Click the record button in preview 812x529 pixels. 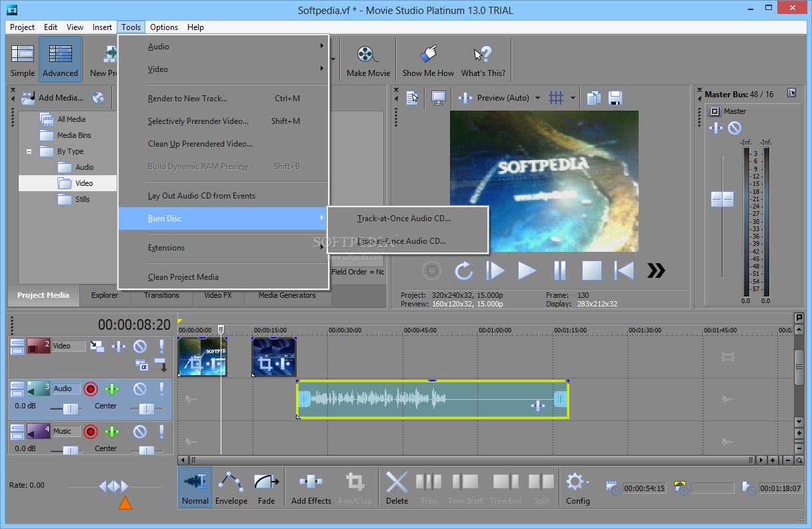pyautogui.click(x=432, y=270)
